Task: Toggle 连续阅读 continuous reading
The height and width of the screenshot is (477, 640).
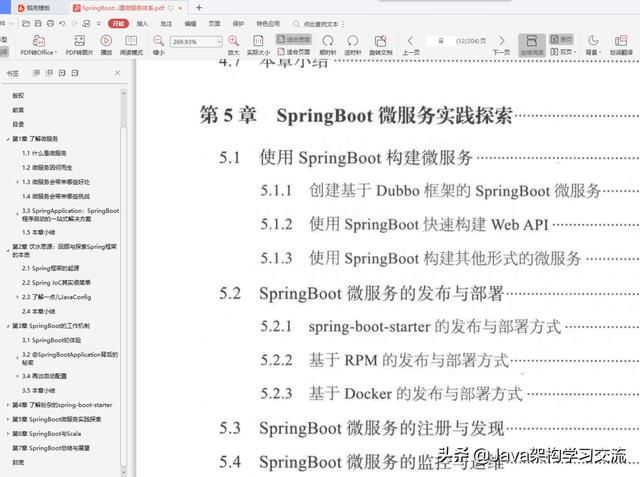Action: tap(531, 45)
